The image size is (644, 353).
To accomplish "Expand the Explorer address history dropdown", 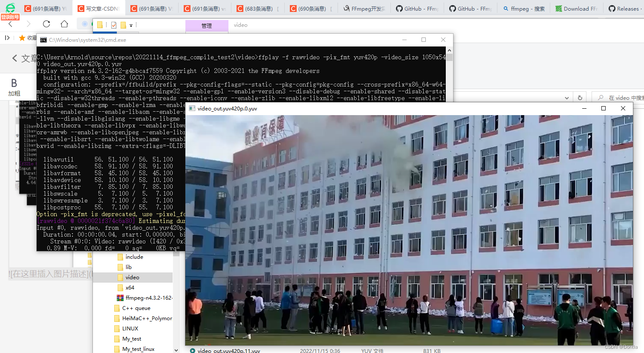I will point(566,98).
